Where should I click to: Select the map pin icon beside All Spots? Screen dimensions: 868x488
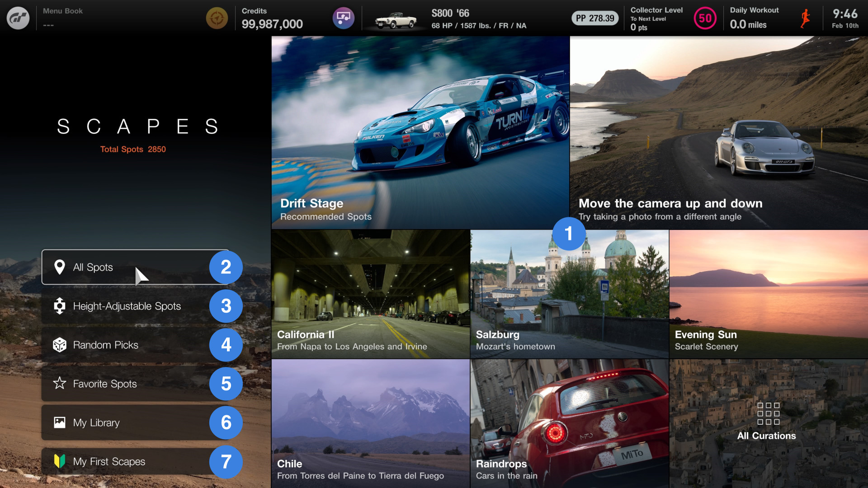point(60,267)
